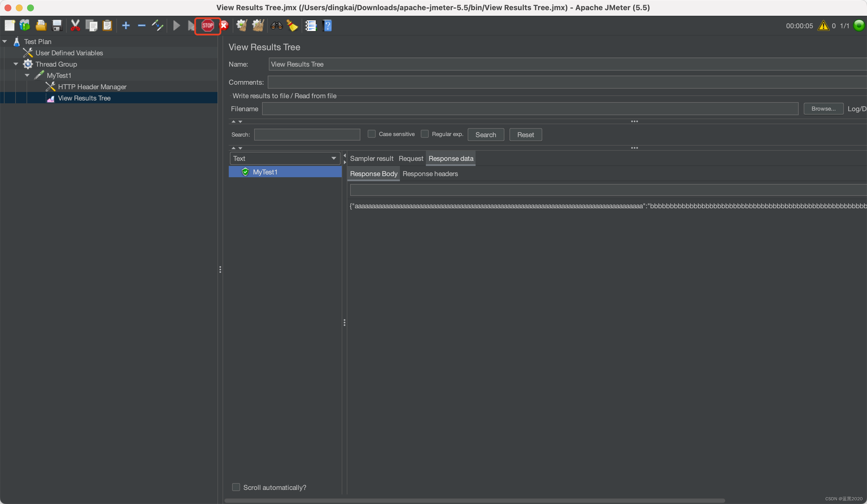Click the yellow broom Reset Search icon
Viewport: 867px width, 504px height.
(x=293, y=25)
